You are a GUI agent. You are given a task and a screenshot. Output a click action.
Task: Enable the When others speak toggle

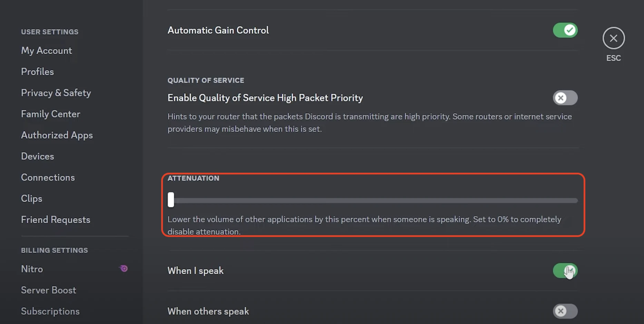click(565, 311)
